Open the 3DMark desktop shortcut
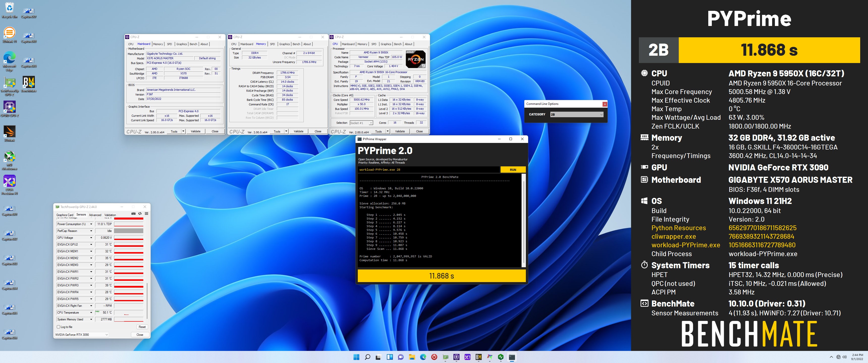The image size is (868, 363). point(9,134)
